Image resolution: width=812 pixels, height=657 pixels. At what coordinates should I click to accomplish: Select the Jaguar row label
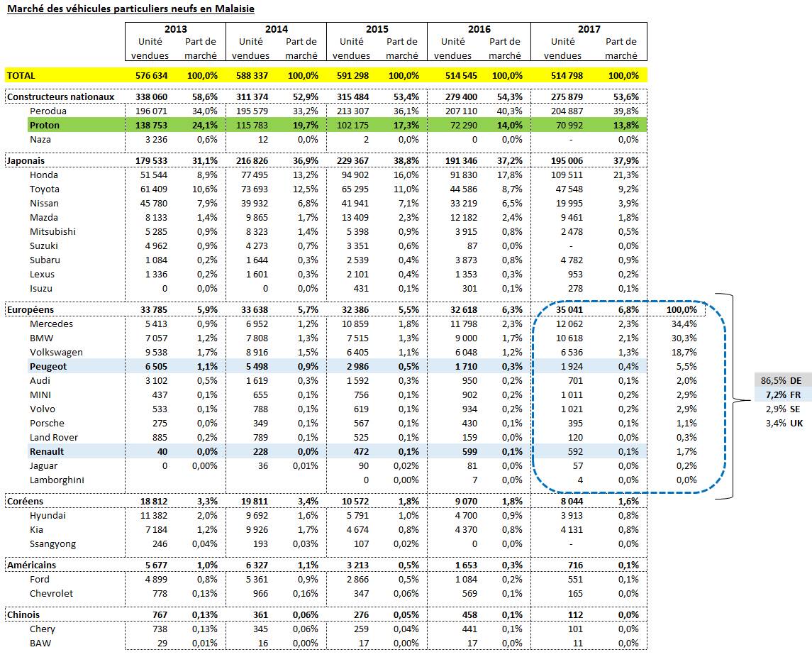[43, 466]
